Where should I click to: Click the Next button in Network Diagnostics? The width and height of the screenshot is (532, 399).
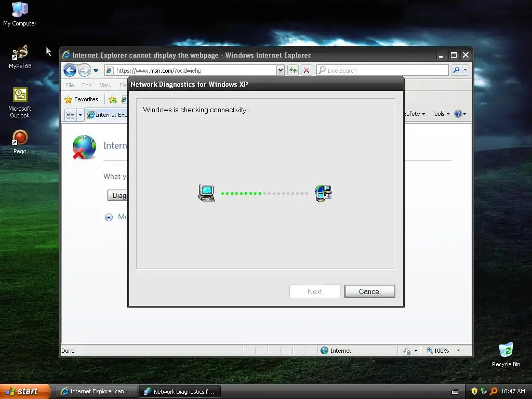coord(314,291)
